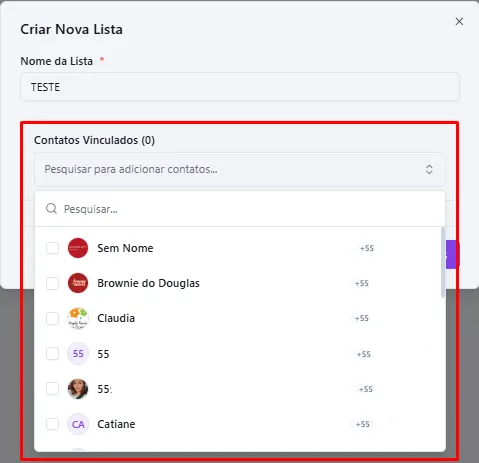Click the woman photo avatar

pyautogui.click(x=78, y=389)
